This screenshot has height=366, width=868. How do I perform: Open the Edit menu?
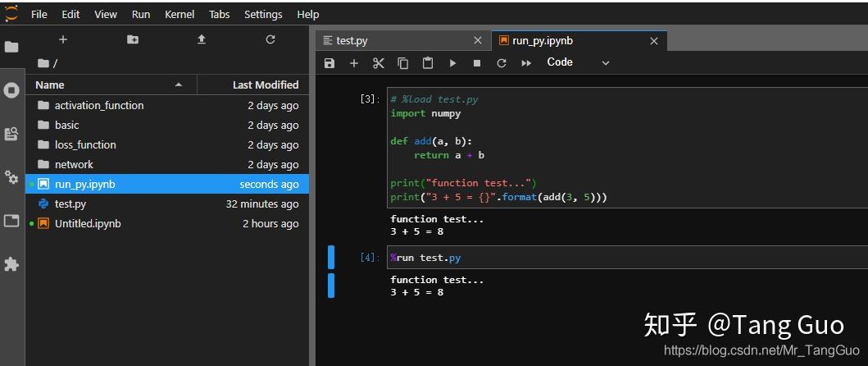[70, 15]
